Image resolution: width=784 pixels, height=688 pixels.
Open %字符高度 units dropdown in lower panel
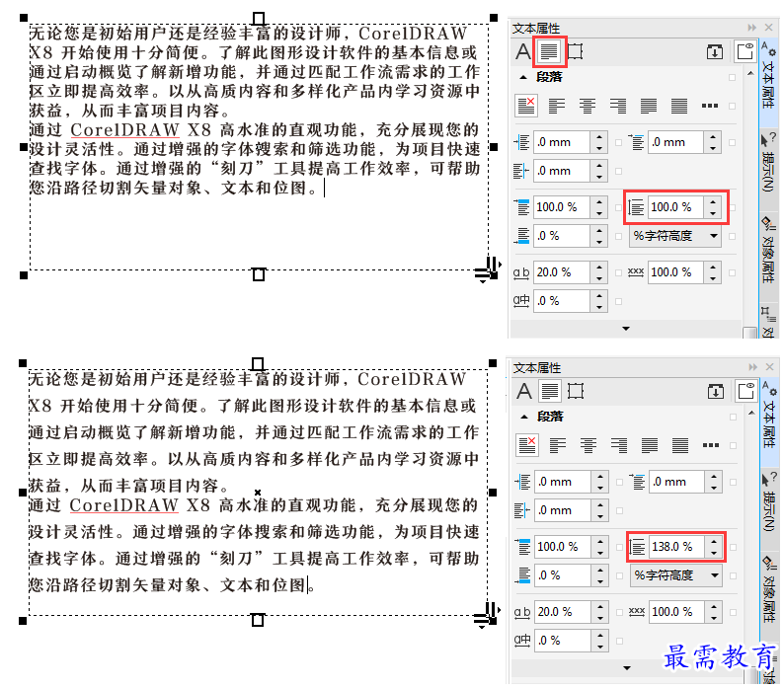[x=676, y=575]
